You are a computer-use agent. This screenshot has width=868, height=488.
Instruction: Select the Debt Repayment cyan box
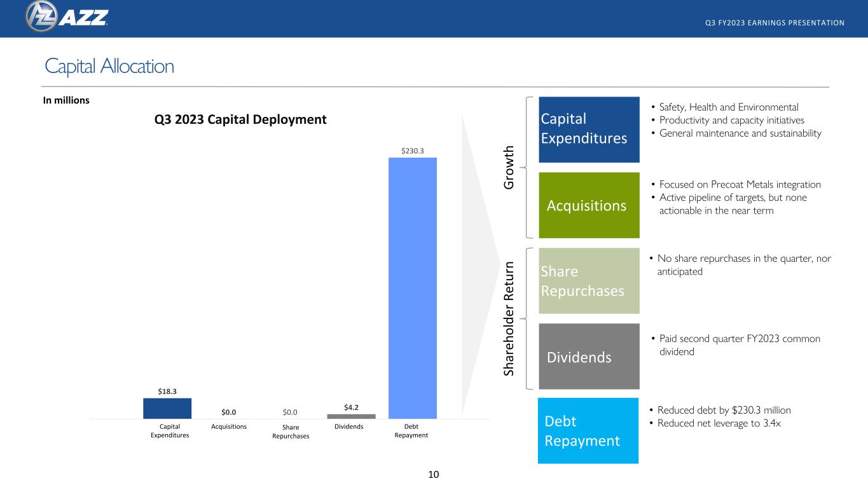click(588, 431)
